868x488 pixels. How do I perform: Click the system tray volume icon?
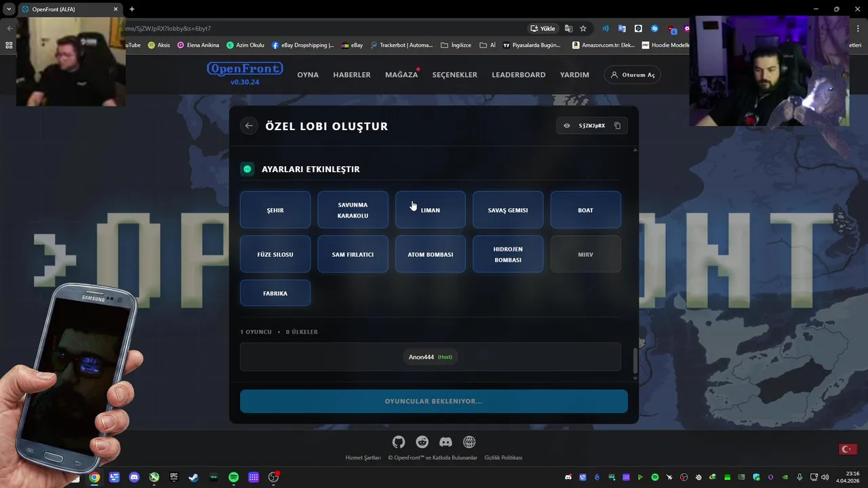coord(825,477)
